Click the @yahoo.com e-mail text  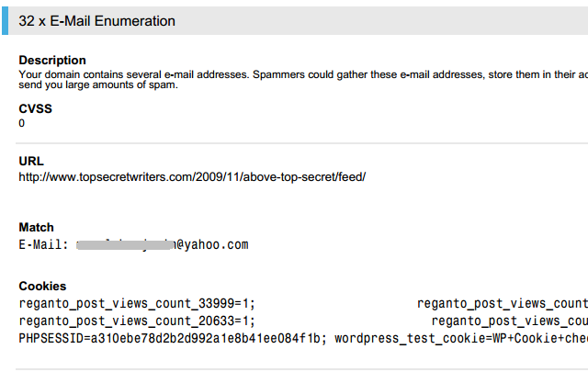point(212,244)
